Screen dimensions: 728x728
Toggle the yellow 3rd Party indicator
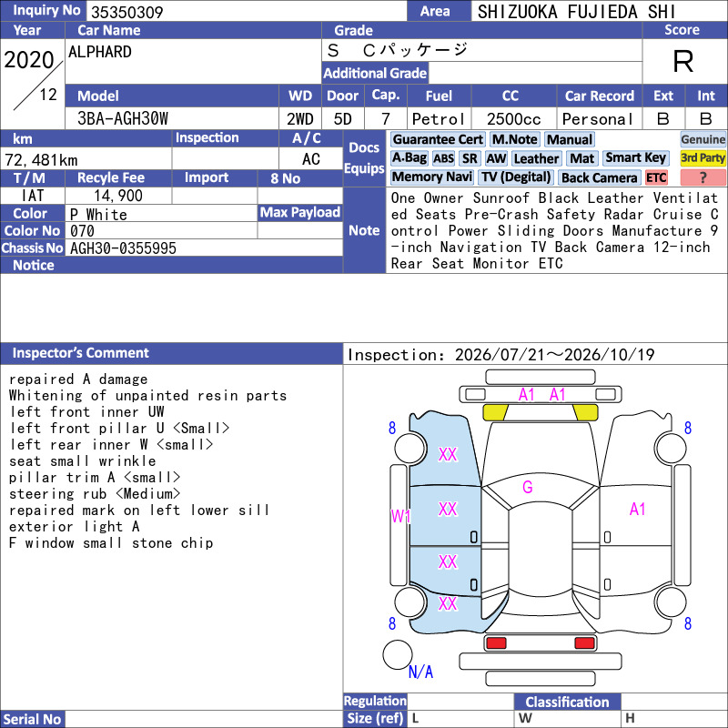pos(703,158)
